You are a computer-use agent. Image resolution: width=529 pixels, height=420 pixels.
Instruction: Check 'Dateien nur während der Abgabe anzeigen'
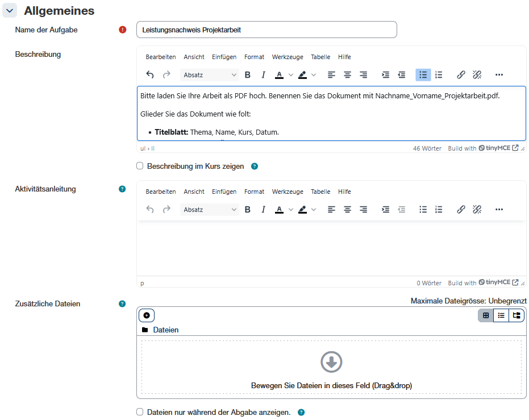tap(140, 412)
